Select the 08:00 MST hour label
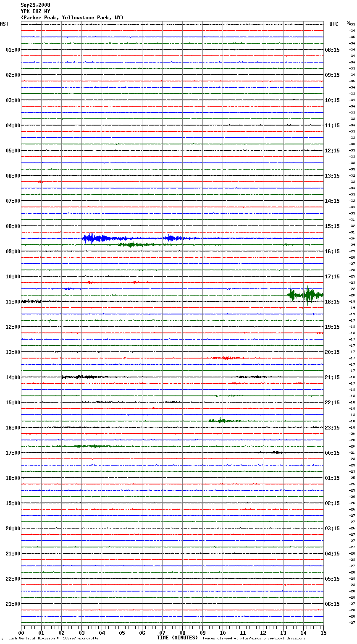The width and height of the screenshot is (357, 644). pos(13,226)
